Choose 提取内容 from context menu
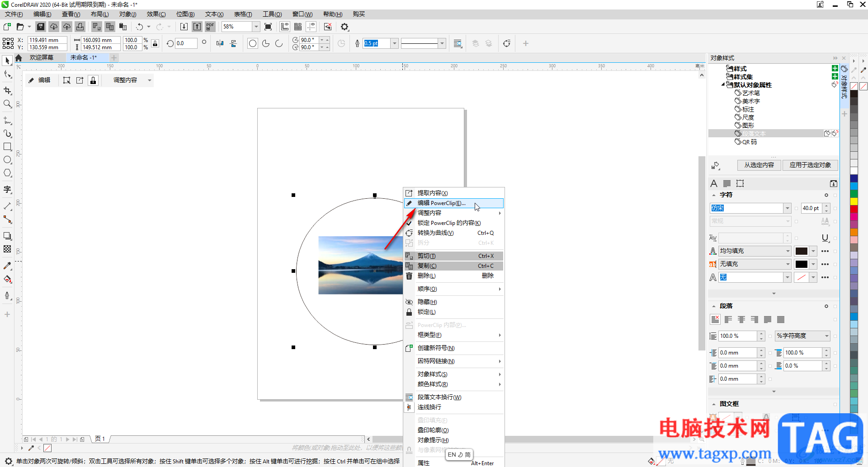The image size is (868, 467). (453, 193)
